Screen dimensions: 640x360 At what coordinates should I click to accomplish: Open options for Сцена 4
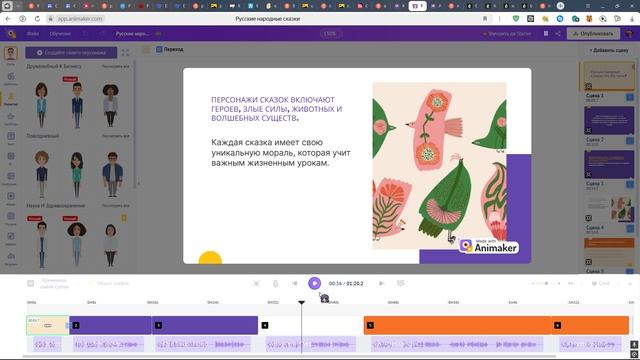(x=630, y=229)
